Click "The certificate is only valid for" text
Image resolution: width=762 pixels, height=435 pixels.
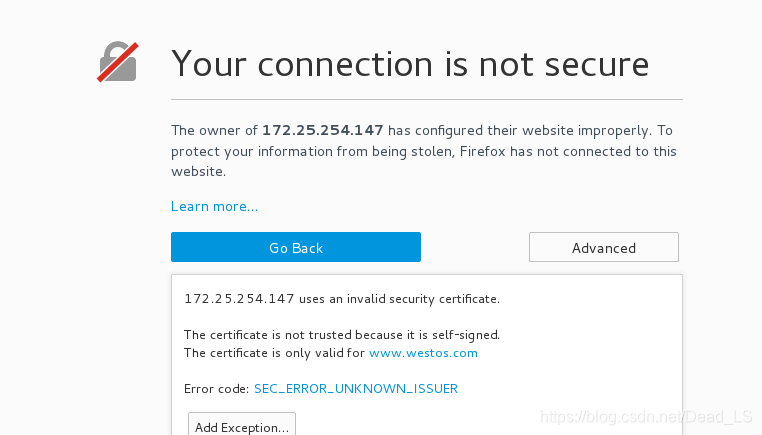275,353
